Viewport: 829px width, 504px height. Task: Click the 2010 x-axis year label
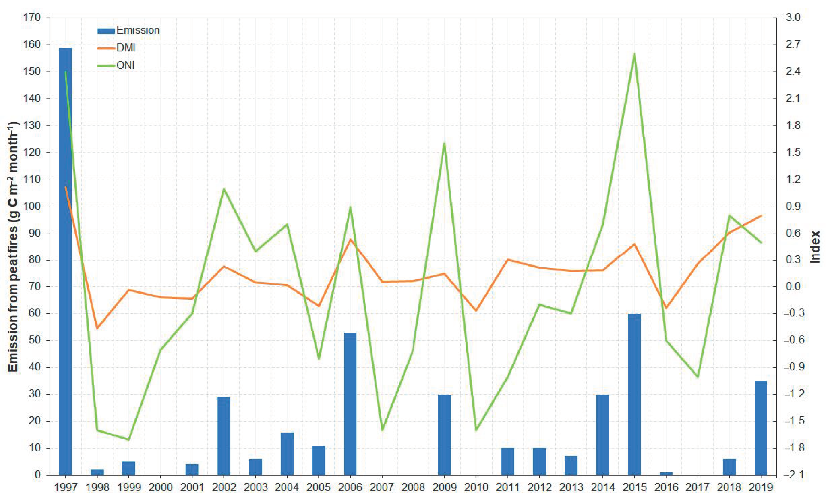coord(476,487)
